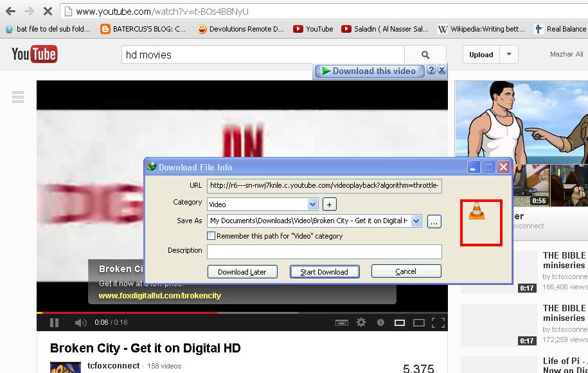Click the search magnifier icon

tap(425, 55)
